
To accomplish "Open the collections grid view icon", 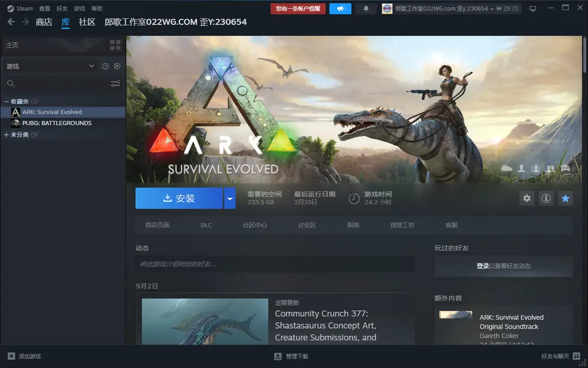I will pos(115,45).
